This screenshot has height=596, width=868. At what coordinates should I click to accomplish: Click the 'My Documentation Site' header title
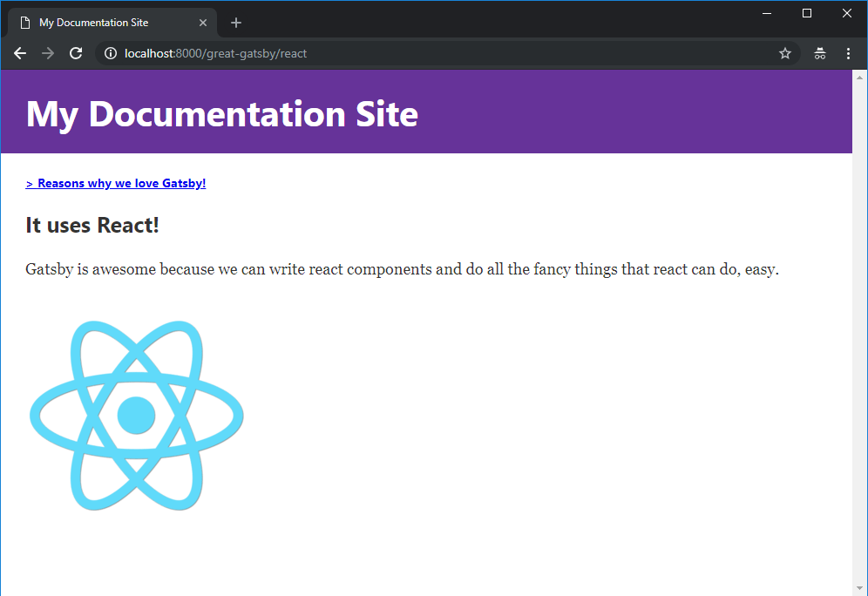click(x=221, y=114)
